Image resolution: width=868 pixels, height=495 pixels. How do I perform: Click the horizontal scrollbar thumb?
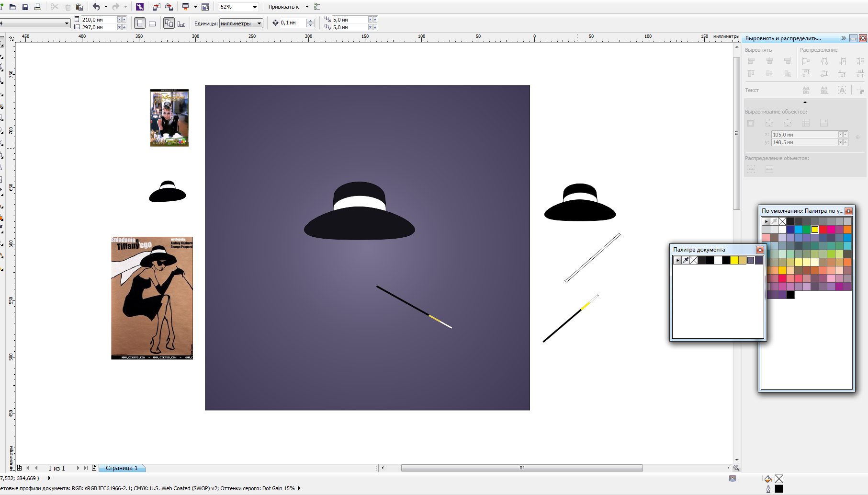(x=522, y=468)
